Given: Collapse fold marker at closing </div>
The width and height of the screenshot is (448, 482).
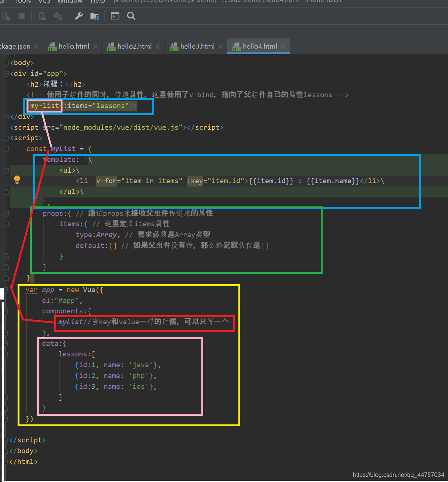Looking at the screenshot, I should (x=6, y=117).
